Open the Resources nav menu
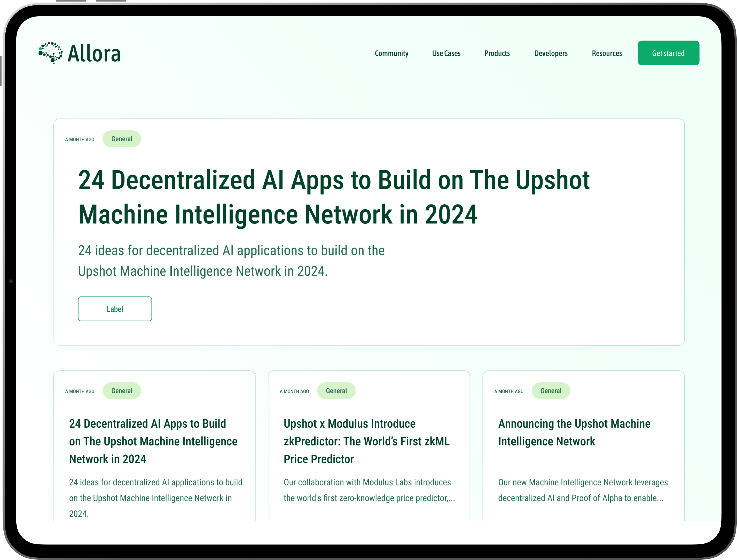Screen dimensions: 737x560 coord(606,53)
